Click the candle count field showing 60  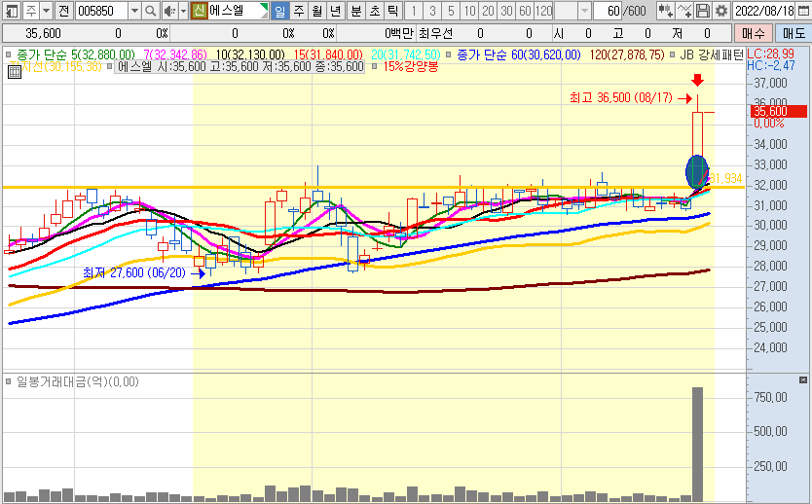tap(608, 11)
